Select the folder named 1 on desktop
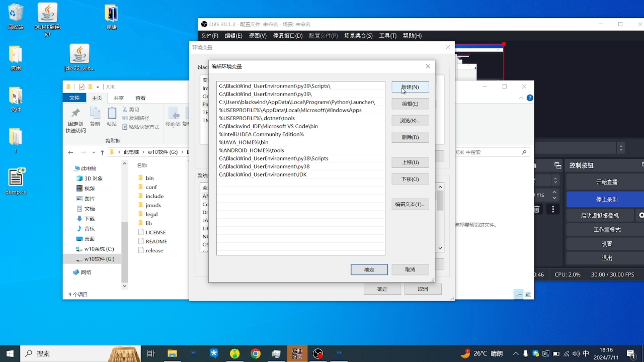The height and width of the screenshot is (362, 644). coord(15,140)
